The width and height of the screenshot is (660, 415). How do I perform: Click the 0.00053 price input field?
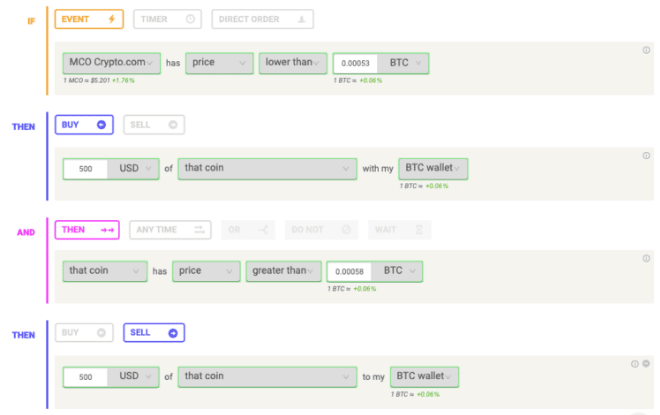(x=353, y=63)
